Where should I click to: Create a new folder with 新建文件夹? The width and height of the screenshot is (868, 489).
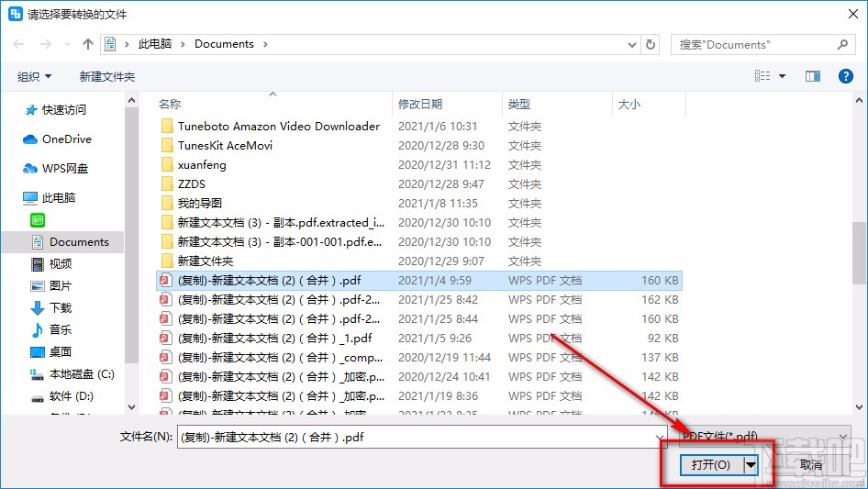point(106,76)
